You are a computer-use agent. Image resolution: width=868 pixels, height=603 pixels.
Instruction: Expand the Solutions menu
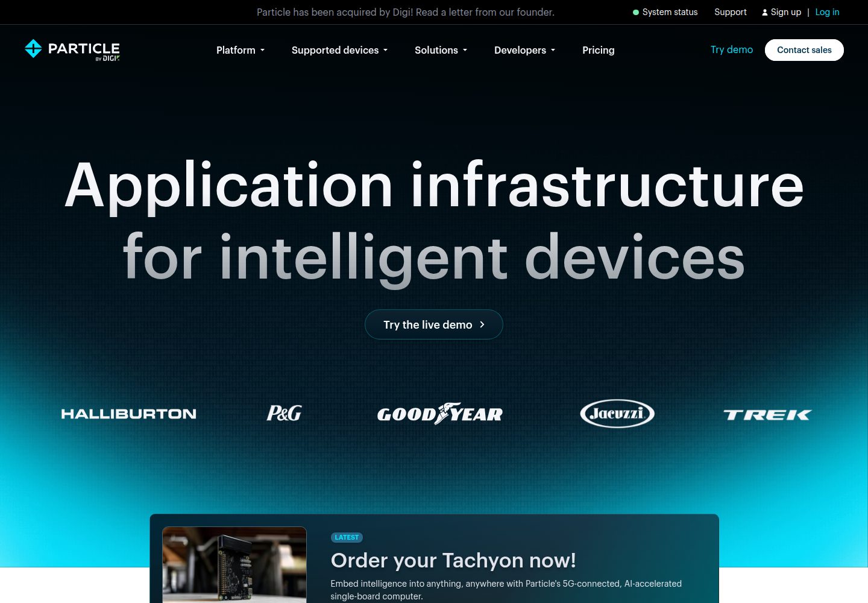coord(441,50)
